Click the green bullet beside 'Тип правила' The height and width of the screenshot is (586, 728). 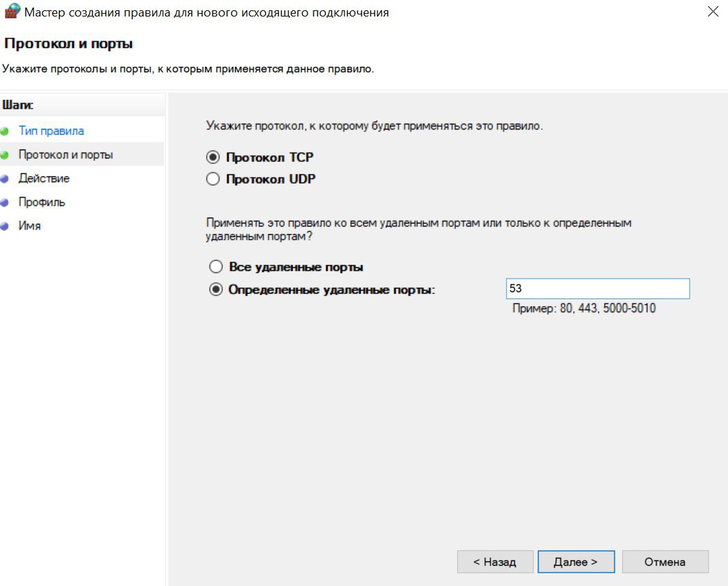point(5,131)
